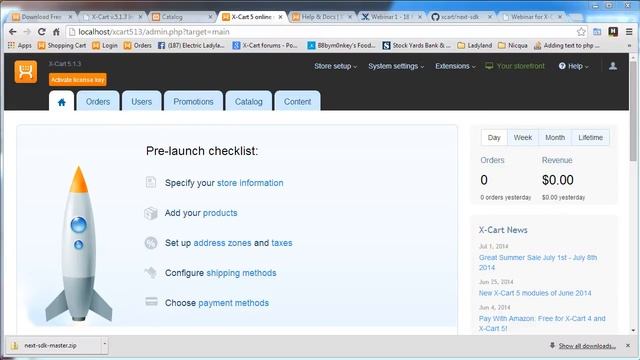
Task: Switch to the Orders tab
Action: click(98, 102)
